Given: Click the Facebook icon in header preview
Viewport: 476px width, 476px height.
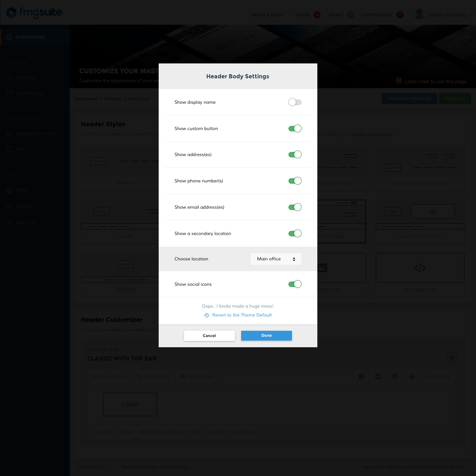Looking at the screenshot, I should pos(361,376).
